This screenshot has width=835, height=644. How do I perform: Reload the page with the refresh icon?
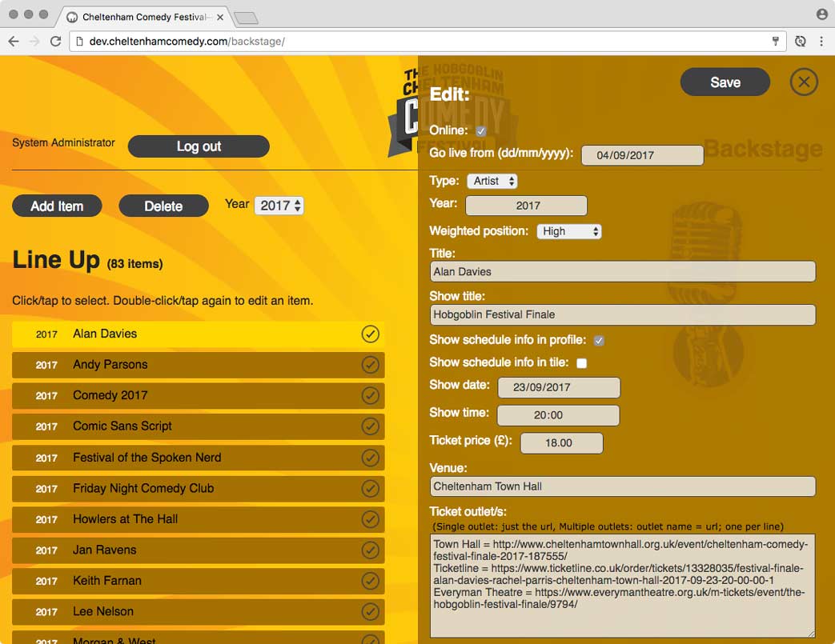[55, 42]
